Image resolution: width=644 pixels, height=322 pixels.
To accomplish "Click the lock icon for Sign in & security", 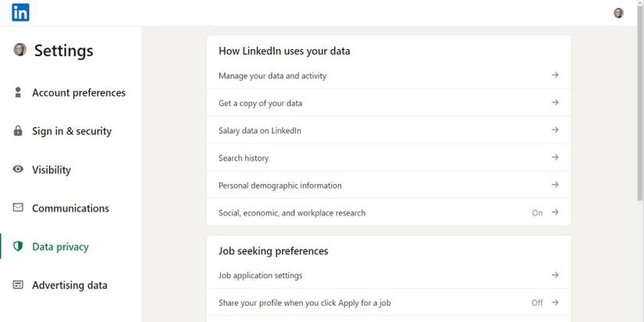I will point(18,131).
